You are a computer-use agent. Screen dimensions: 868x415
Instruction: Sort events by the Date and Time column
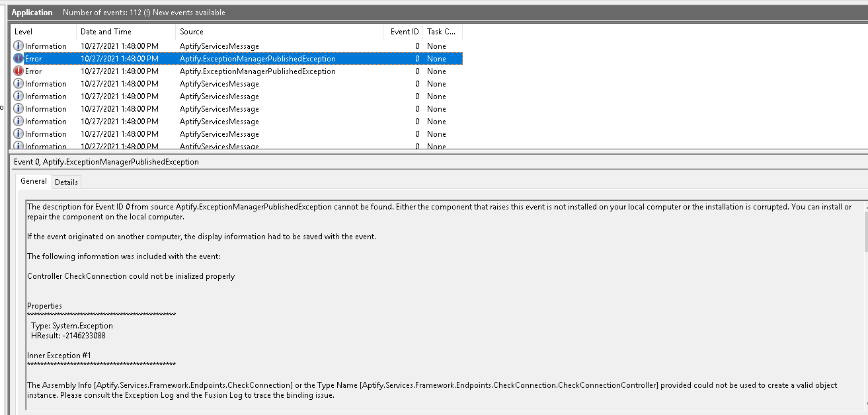[106, 31]
